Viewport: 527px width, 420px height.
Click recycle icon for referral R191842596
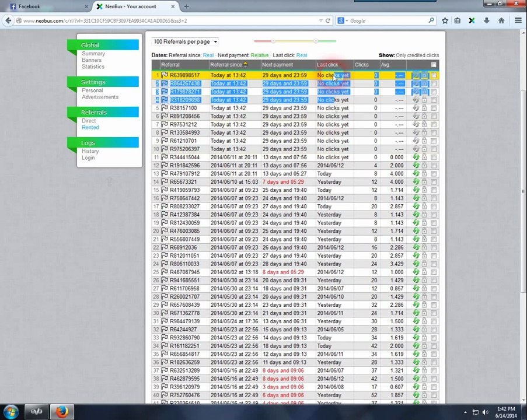(x=416, y=165)
